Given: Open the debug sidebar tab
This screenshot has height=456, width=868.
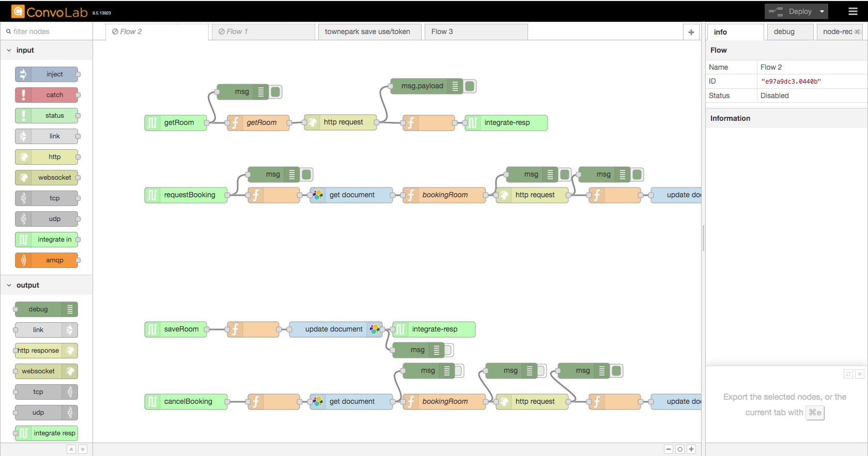Looking at the screenshot, I should point(790,32).
